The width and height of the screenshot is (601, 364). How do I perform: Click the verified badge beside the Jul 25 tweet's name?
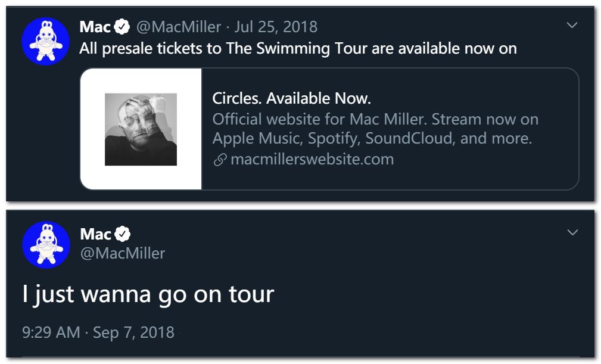pyautogui.click(x=122, y=27)
